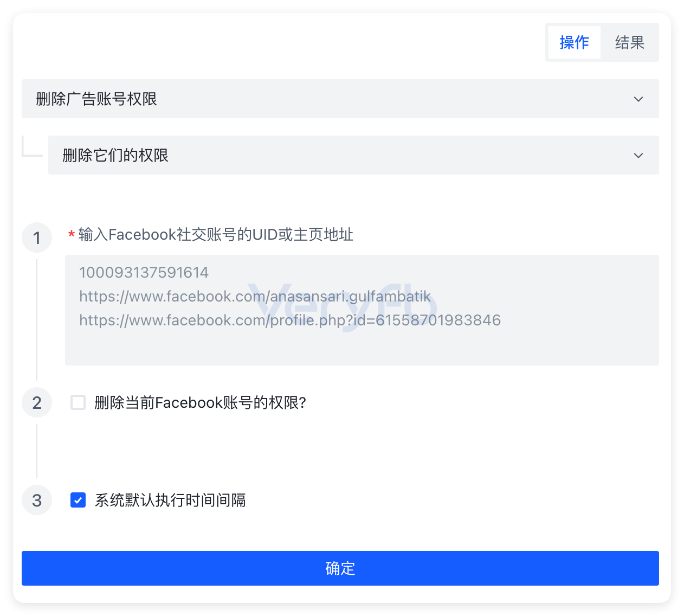
Task: Click the red required asterisk marker
Action: 71,235
